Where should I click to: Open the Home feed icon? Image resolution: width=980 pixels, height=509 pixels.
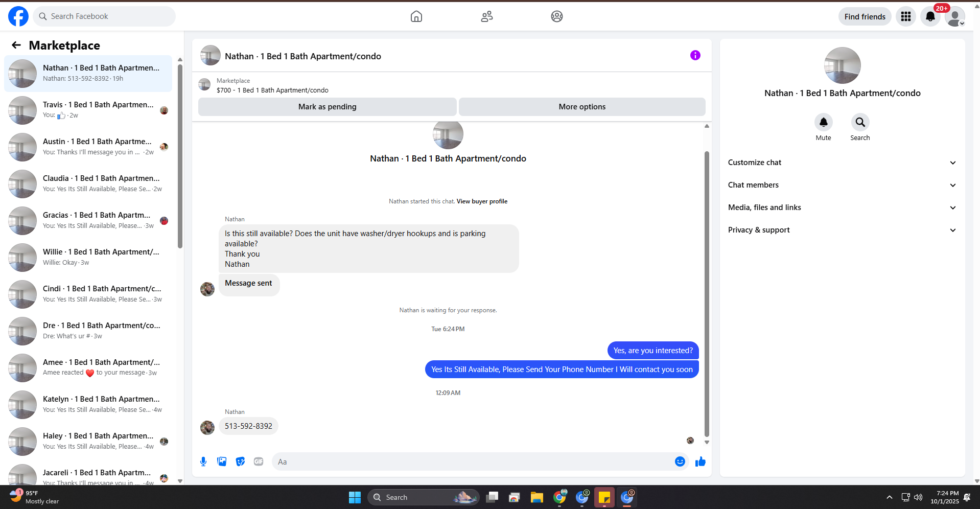coord(416,16)
